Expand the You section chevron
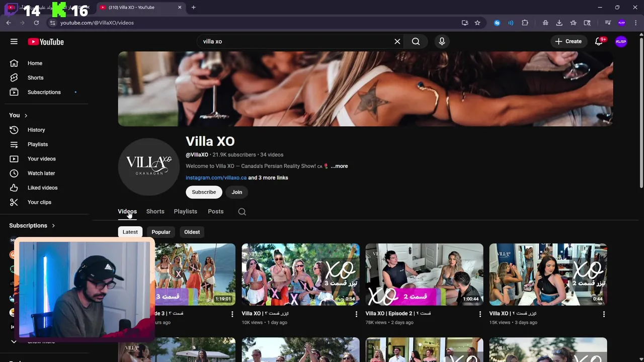The height and width of the screenshot is (362, 644). (x=26, y=116)
